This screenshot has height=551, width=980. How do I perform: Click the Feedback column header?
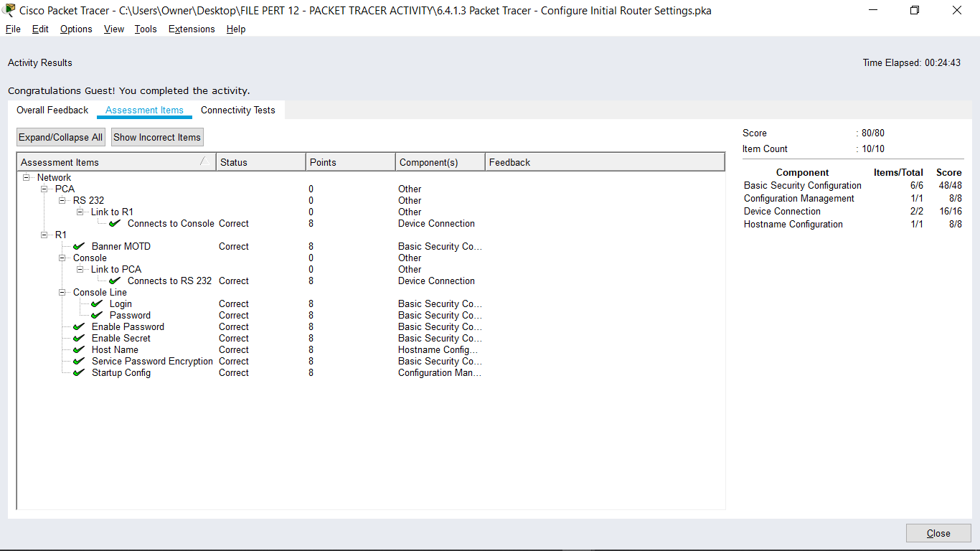606,162
